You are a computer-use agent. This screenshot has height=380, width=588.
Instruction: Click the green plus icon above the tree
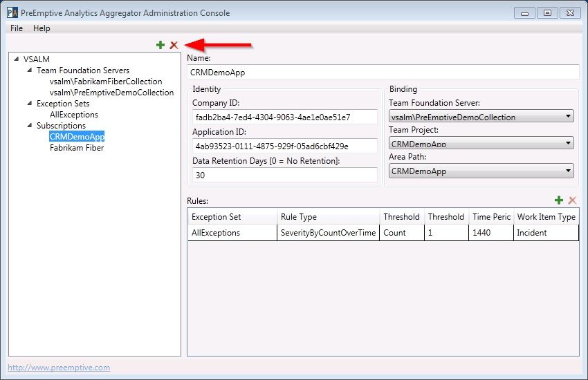pos(160,45)
